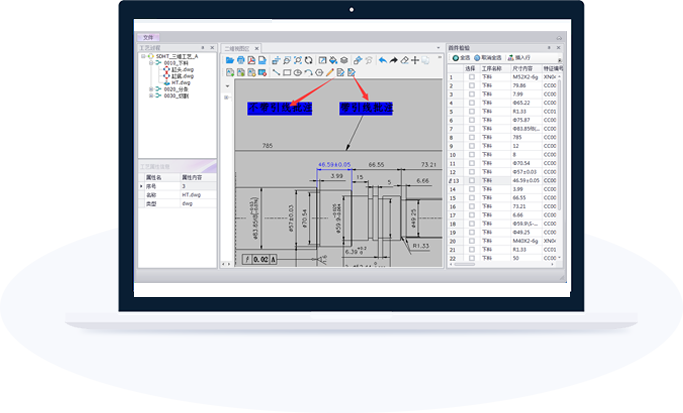
Task: Click the blue link tool icon
Action: (358, 60)
